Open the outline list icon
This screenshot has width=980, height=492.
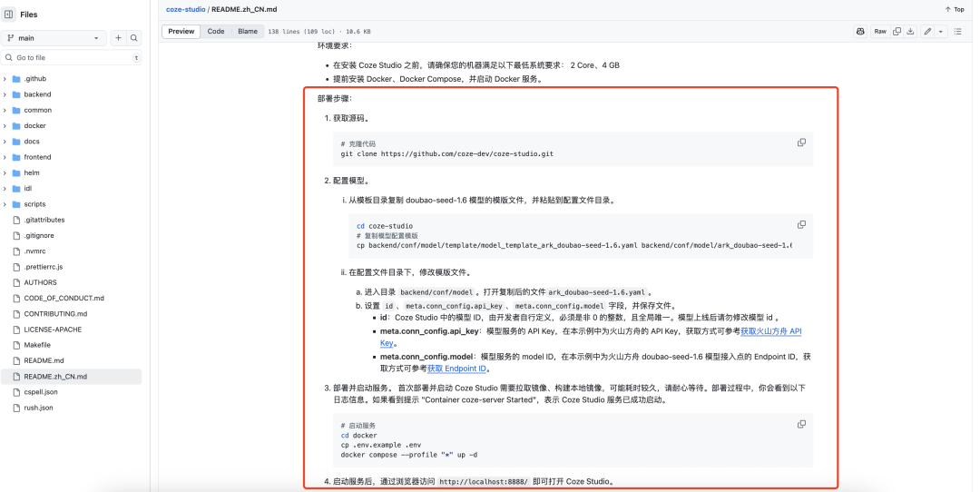[x=957, y=31]
